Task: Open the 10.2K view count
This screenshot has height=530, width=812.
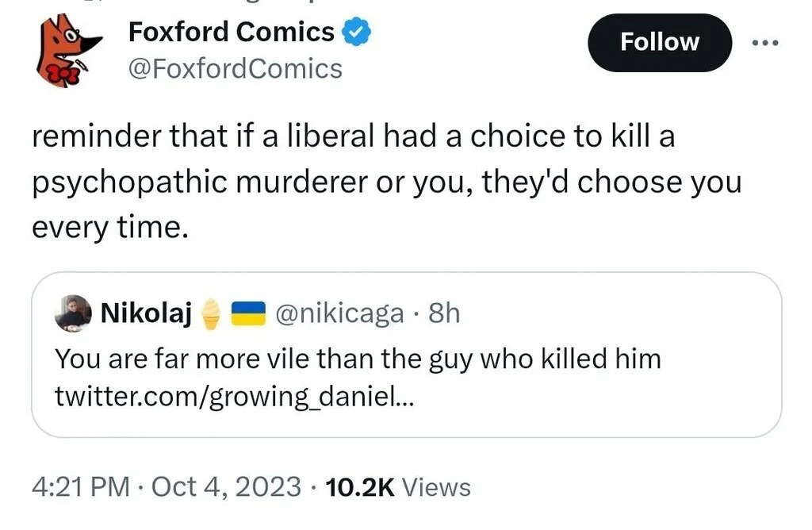Action: pos(360,486)
